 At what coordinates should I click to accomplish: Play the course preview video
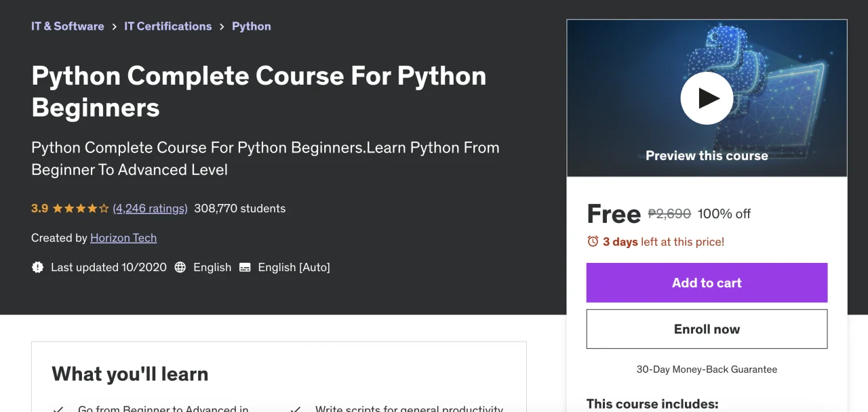click(707, 98)
